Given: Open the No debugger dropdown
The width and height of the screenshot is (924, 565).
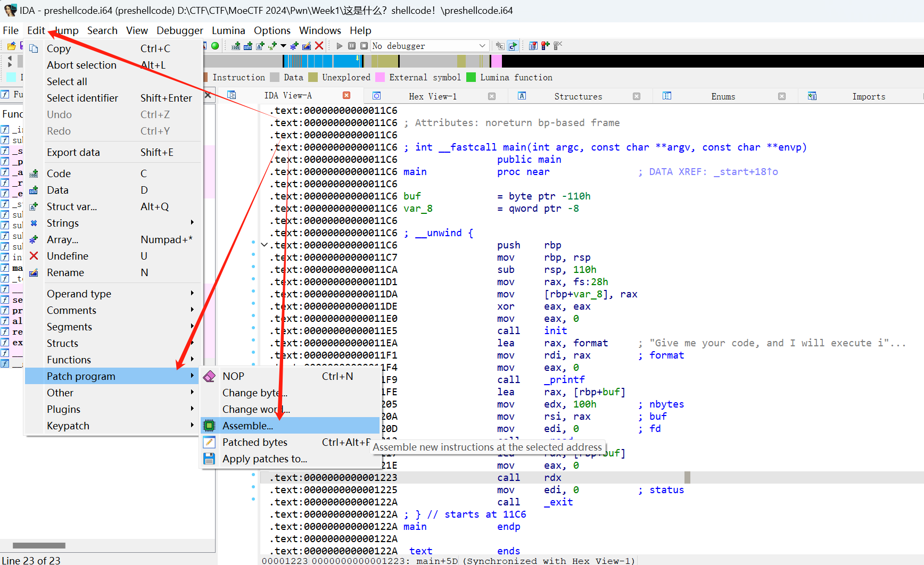Looking at the screenshot, I should [482, 46].
